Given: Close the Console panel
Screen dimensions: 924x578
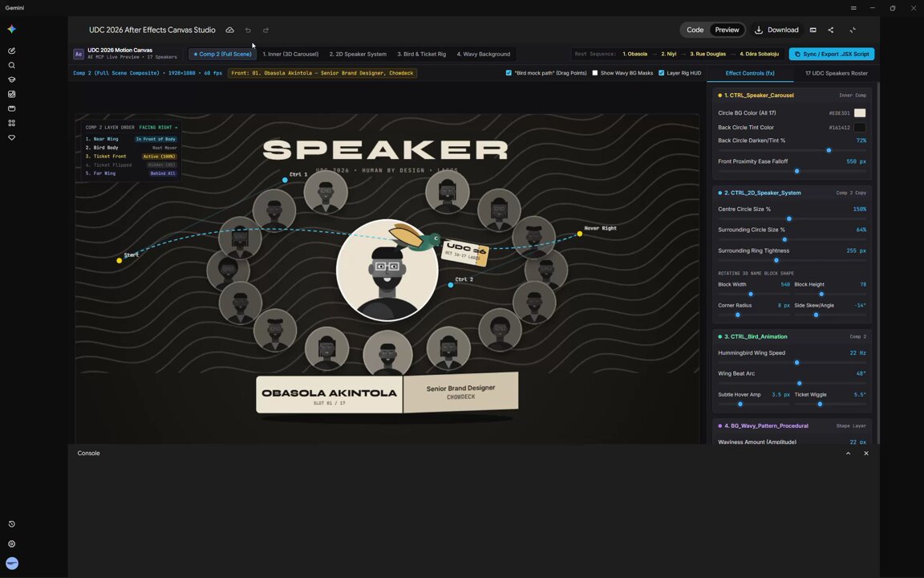Looking at the screenshot, I should tap(866, 453).
